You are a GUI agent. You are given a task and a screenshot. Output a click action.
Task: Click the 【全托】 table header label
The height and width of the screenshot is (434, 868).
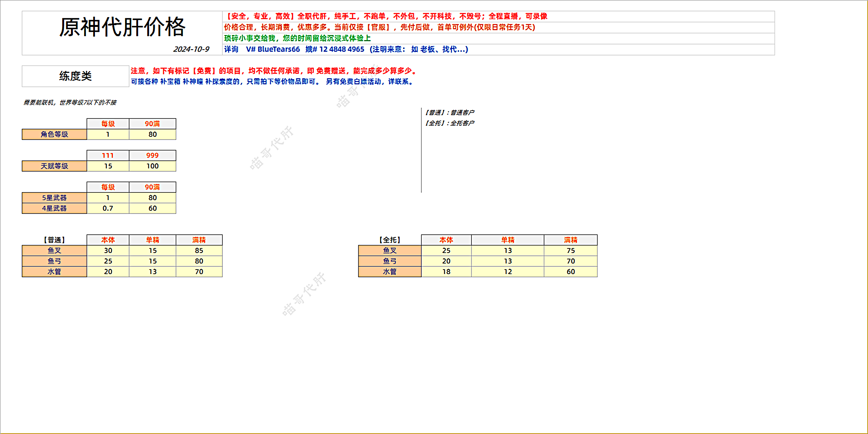tap(389, 240)
